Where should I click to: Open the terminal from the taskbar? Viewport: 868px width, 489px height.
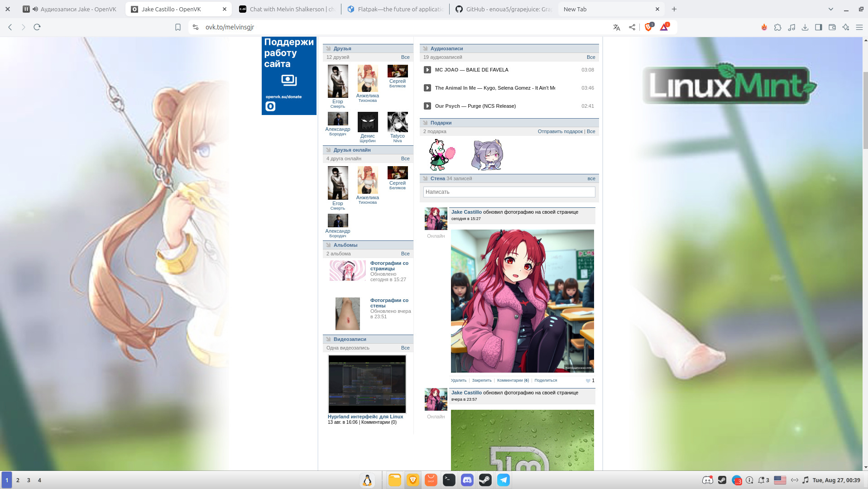[449, 480]
